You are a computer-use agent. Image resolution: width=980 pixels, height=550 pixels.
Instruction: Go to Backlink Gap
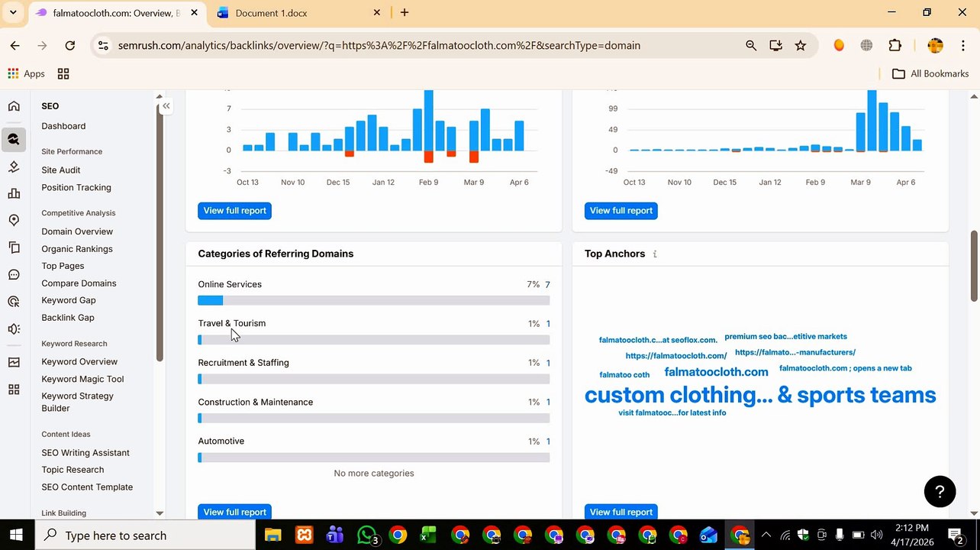68,318
